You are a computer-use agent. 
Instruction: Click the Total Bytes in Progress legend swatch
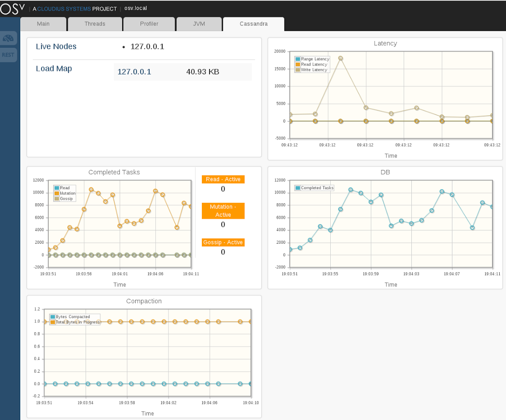tap(53, 322)
